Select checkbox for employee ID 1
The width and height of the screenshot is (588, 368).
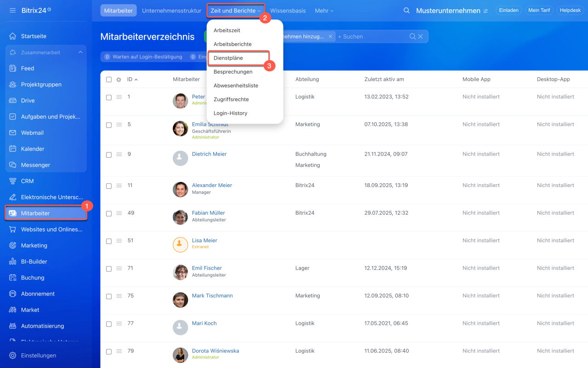[x=109, y=97]
